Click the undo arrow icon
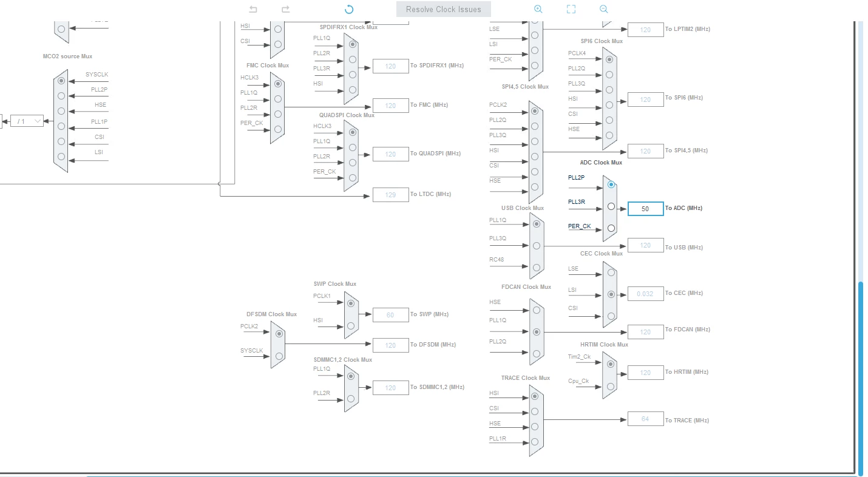Screen dimensions: 868x477 click(253, 9)
